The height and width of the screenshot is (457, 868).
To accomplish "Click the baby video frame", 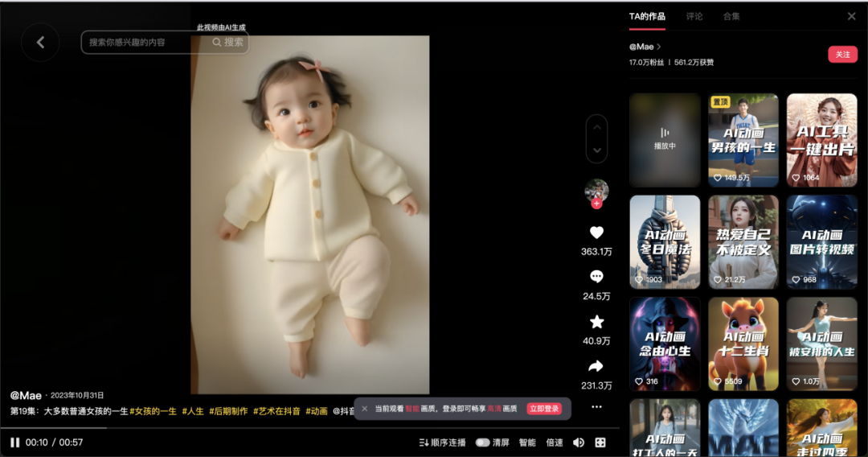I will pos(310,215).
